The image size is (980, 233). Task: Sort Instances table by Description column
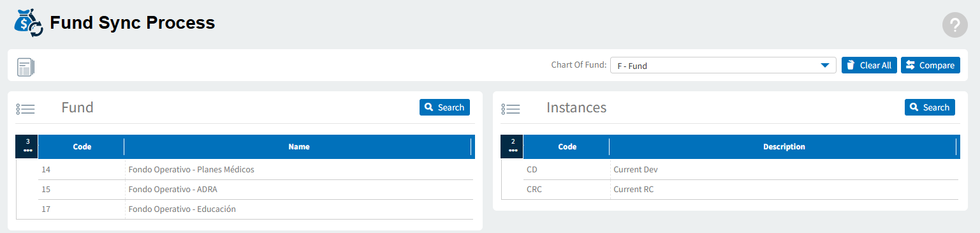(784, 147)
